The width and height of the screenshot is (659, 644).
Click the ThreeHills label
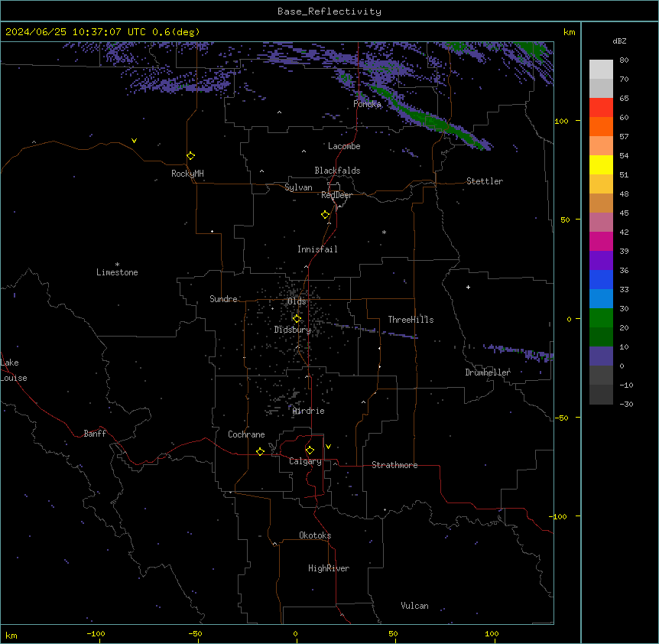click(x=411, y=320)
